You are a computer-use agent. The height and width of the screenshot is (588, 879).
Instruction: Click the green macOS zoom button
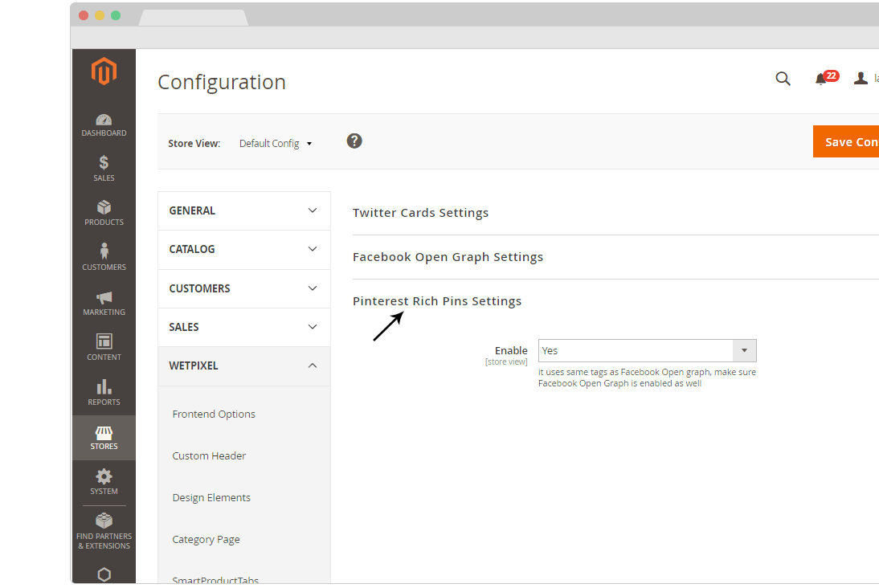(116, 16)
